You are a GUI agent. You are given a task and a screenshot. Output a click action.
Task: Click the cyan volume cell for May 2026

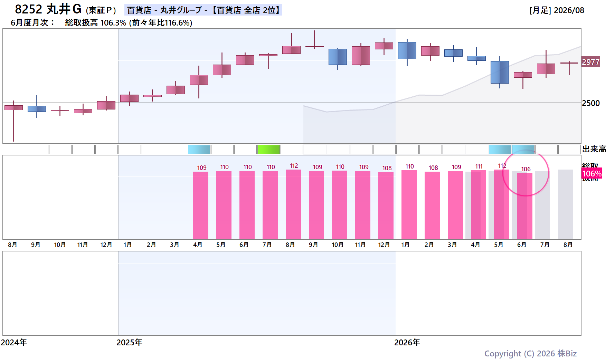click(x=500, y=149)
